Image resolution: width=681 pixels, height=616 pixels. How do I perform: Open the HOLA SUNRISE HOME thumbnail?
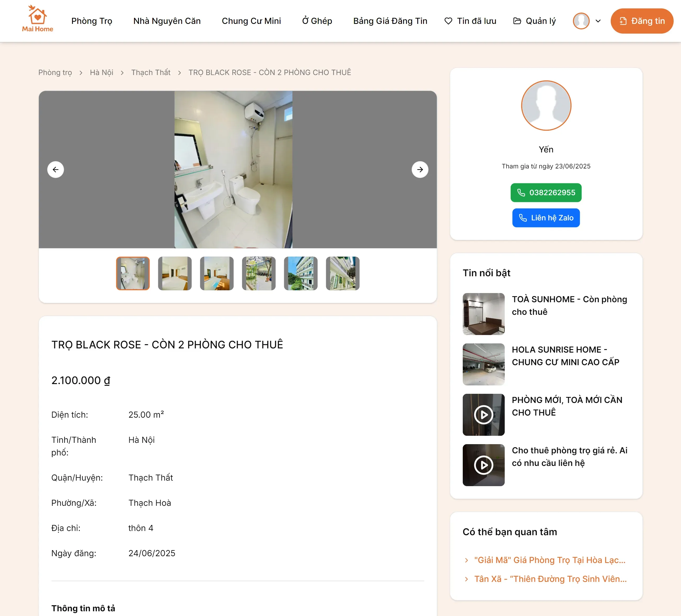click(x=483, y=364)
